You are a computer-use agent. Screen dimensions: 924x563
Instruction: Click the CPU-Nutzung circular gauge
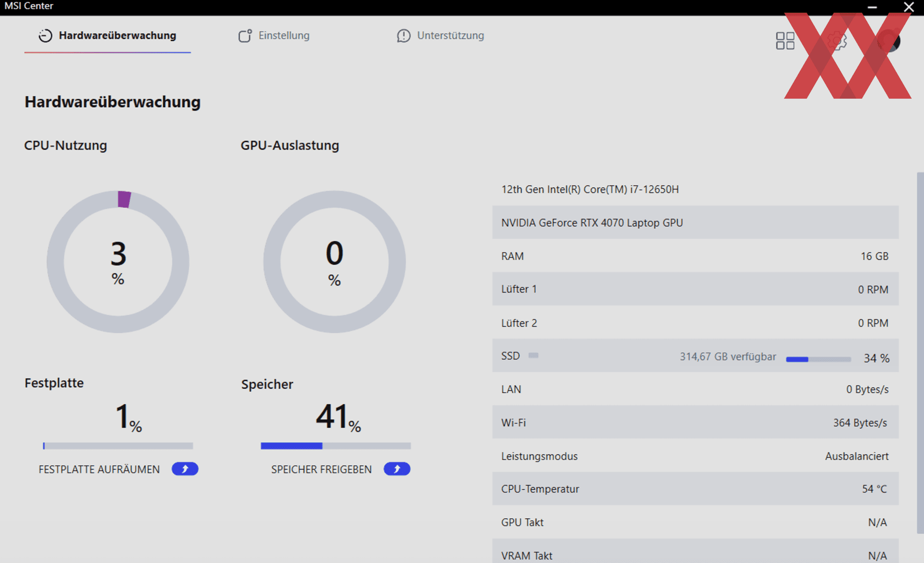(x=118, y=262)
